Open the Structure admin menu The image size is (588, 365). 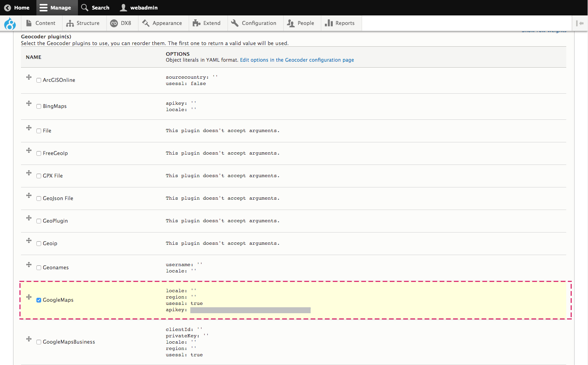click(x=83, y=23)
